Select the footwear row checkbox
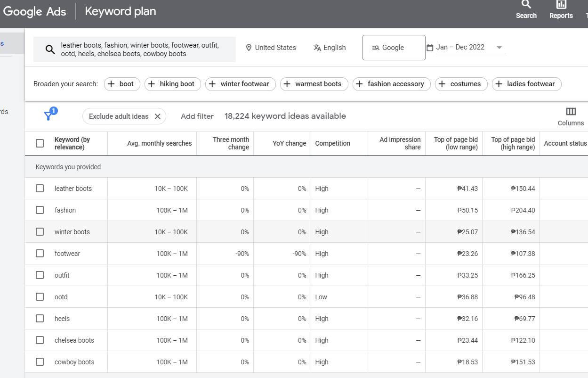The width and height of the screenshot is (588, 378). [40, 254]
